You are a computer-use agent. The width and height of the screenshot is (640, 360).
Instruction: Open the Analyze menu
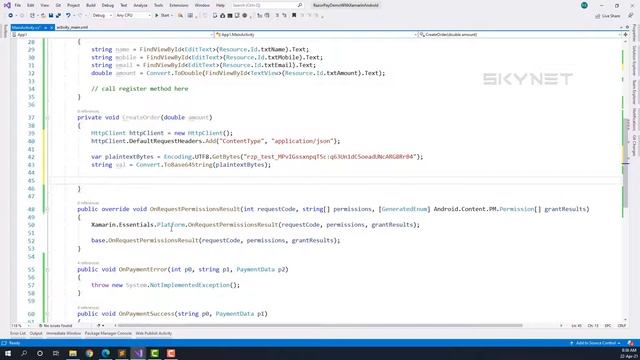pyautogui.click(x=140, y=5)
